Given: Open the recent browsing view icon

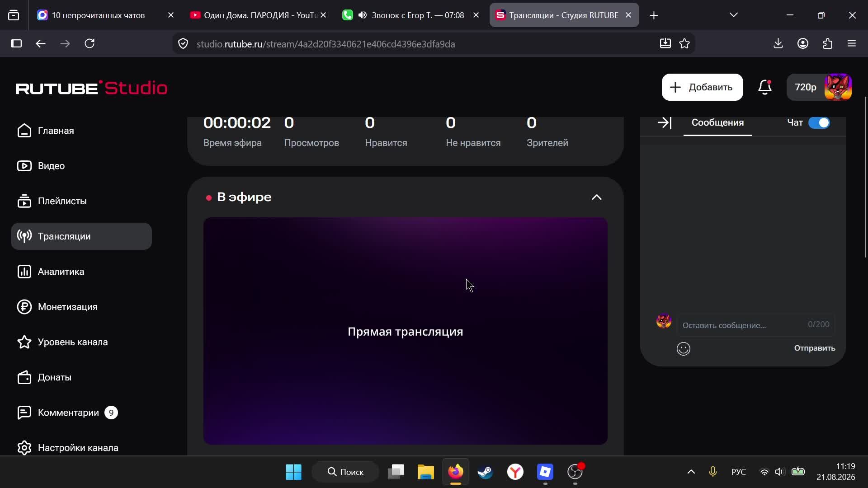Looking at the screenshot, I should pyautogui.click(x=14, y=15).
